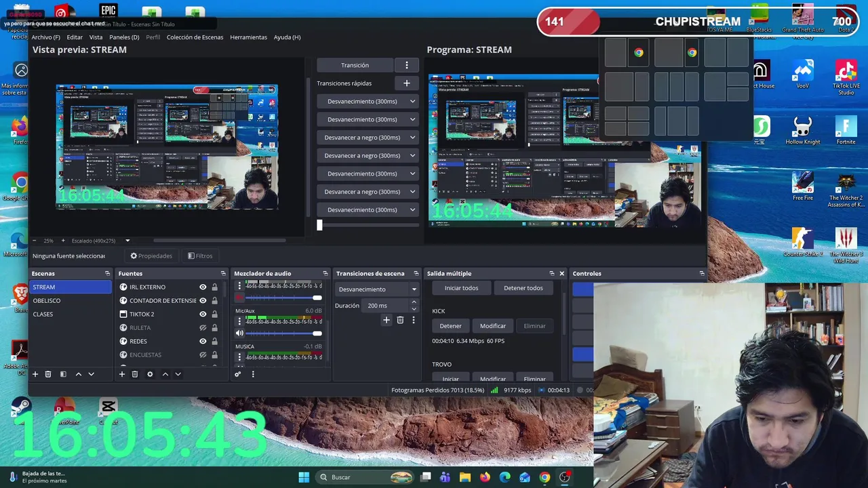Remove selected source using the Fuentes trash icon
The image size is (868, 488).
pyautogui.click(x=135, y=374)
